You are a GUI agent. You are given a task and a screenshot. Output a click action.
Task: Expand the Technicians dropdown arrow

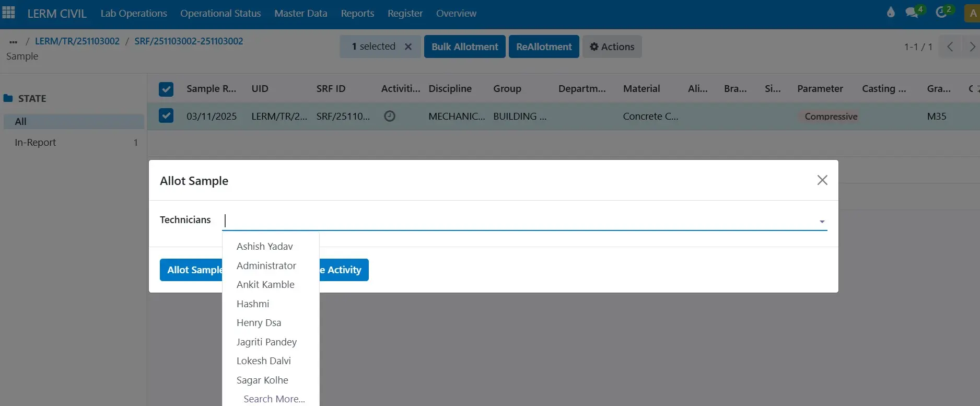pos(822,222)
